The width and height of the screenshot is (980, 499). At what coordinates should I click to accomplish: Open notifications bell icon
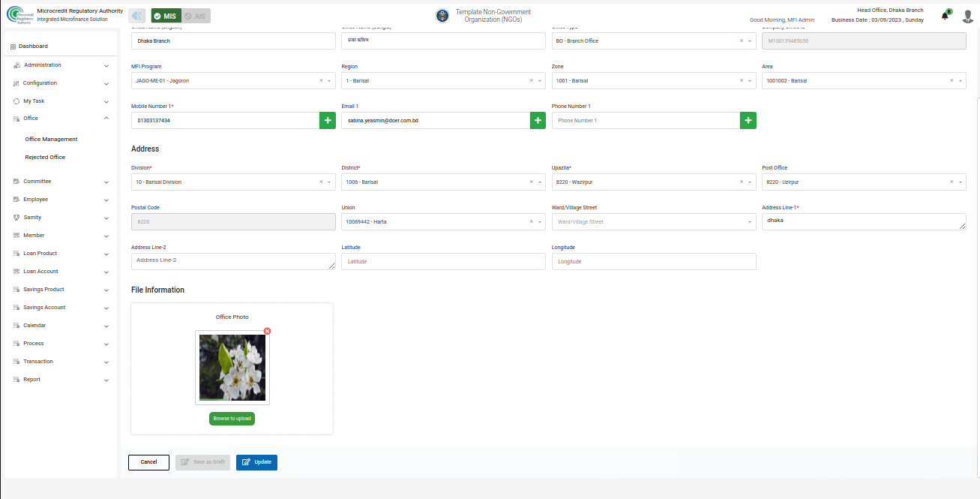click(945, 16)
